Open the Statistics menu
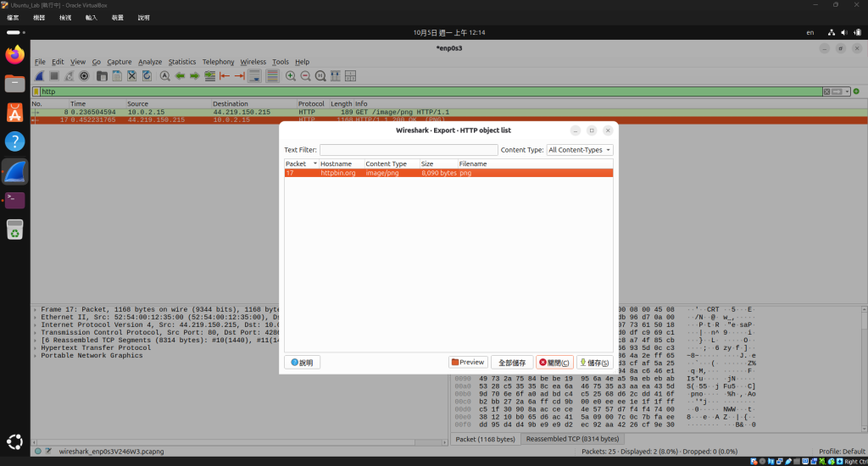 pyautogui.click(x=182, y=62)
